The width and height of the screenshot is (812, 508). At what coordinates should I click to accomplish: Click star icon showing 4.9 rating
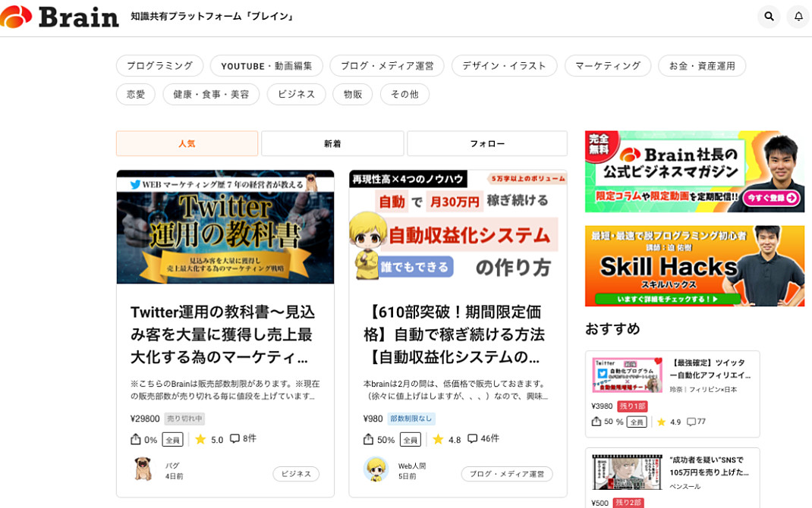[661, 422]
